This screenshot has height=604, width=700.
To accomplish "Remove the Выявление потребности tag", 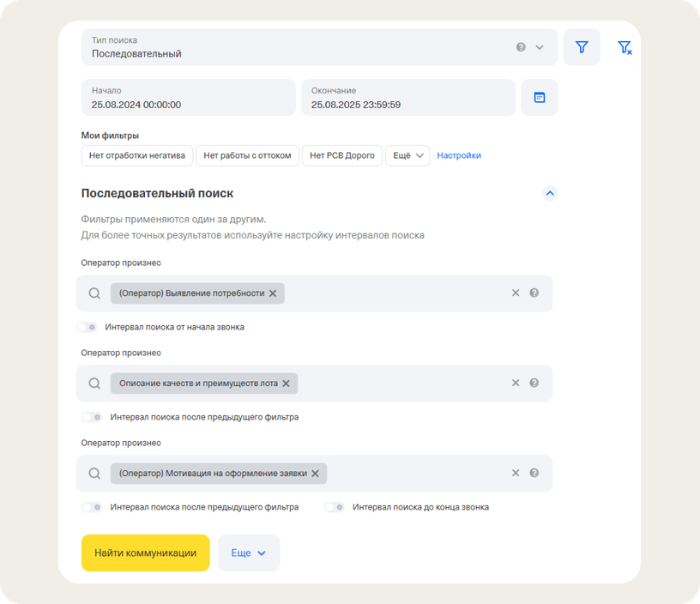I will pyautogui.click(x=273, y=293).
